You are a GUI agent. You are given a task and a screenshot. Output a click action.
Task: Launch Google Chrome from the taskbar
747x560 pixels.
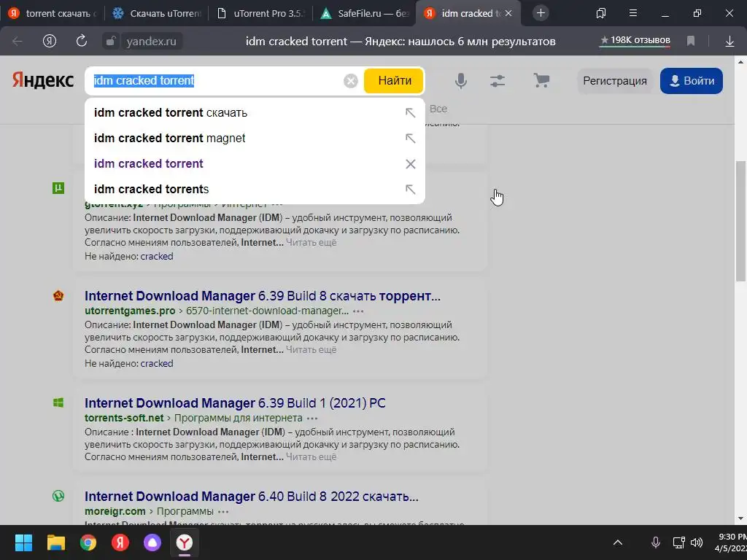pyautogui.click(x=88, y=542)
